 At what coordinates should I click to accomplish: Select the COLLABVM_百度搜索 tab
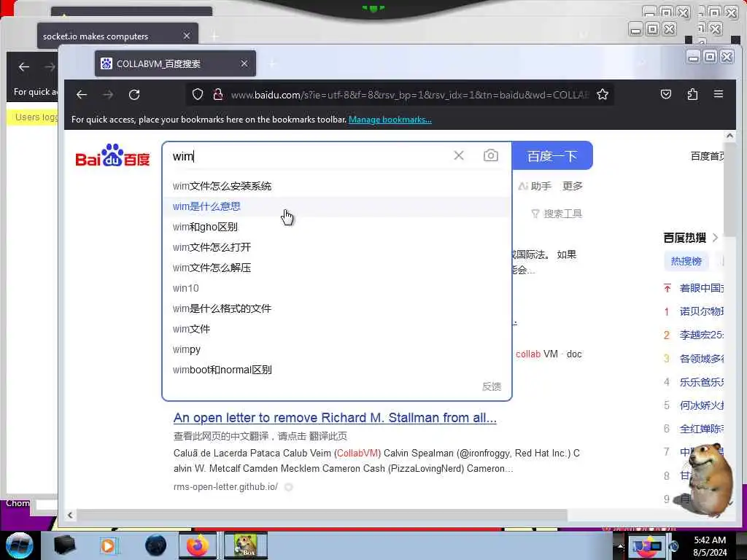tap(175, 63)
